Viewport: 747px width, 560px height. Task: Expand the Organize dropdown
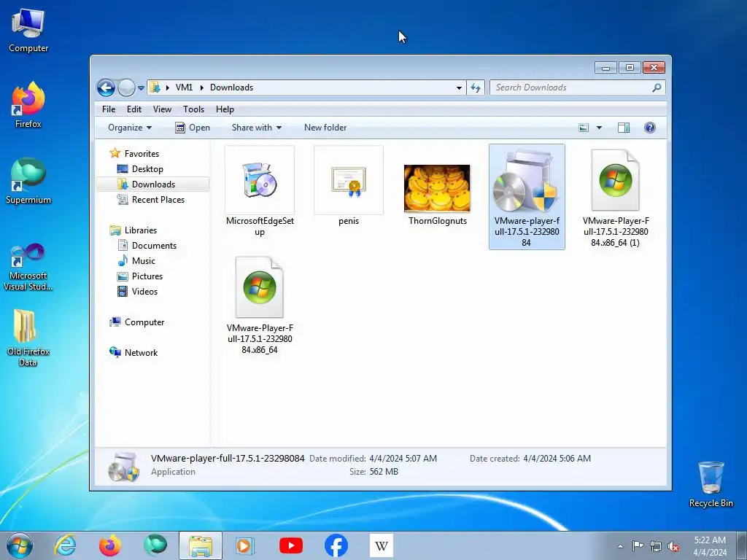point(130,128)
